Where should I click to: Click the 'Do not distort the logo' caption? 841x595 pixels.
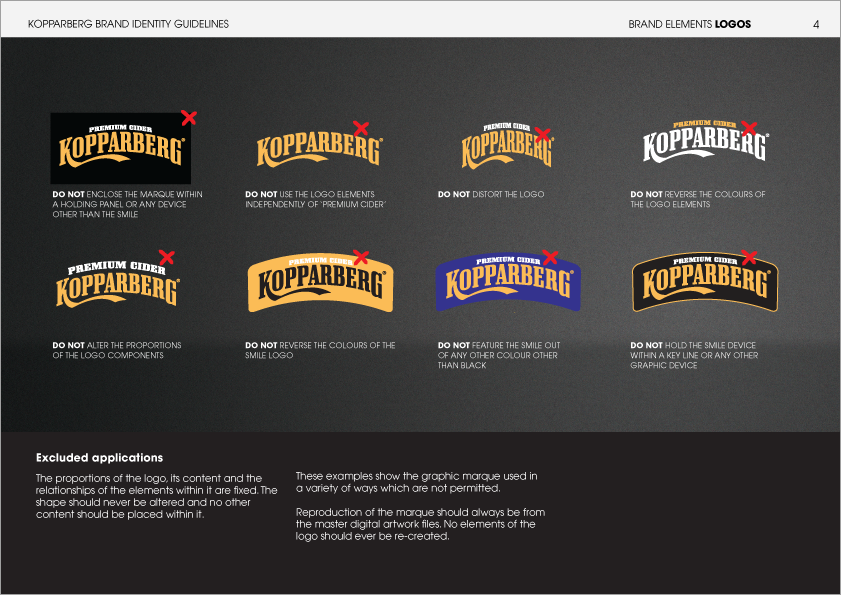(x=491, y=194)
